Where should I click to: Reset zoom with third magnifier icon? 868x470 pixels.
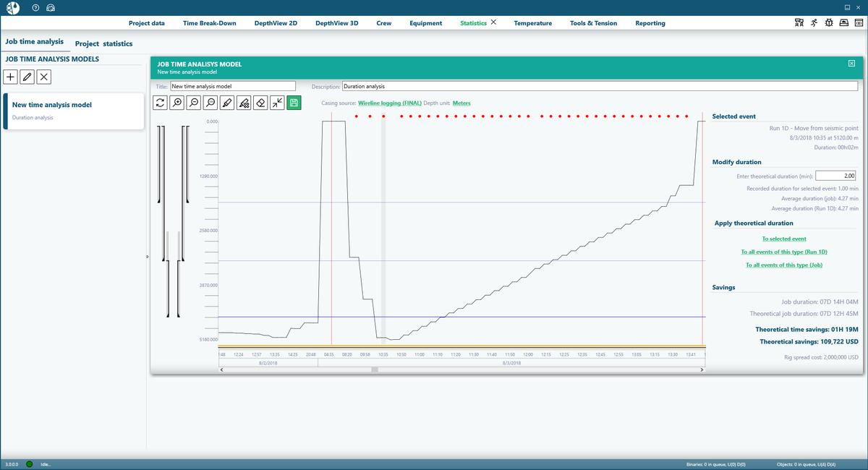pyautogui.click(x=210, y=103)
